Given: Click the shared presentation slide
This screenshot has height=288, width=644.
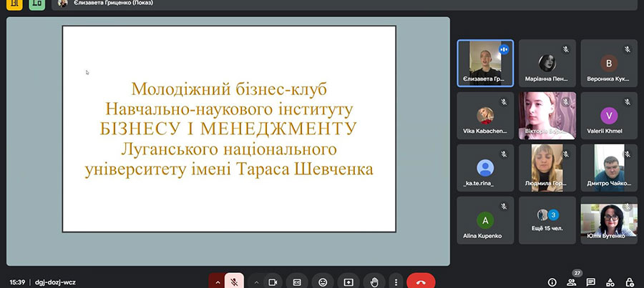Looking at the screenshot, I should [229, 129].
